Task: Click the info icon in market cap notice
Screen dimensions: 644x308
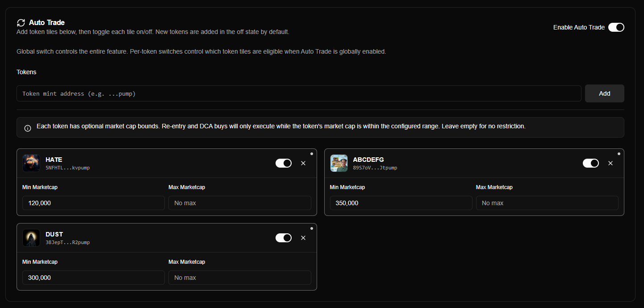Action: click(28, 128)
